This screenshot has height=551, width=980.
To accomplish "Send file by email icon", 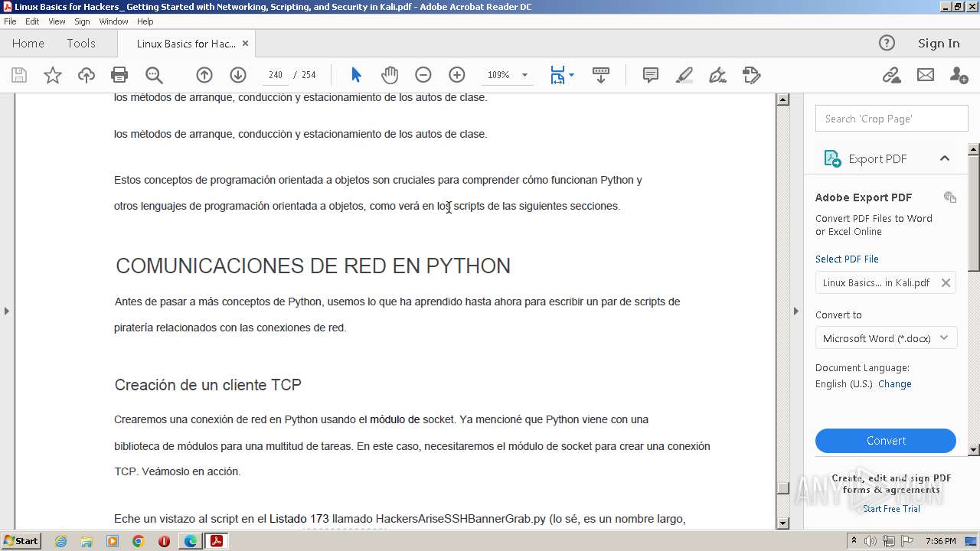I will (x=926, y=75).
